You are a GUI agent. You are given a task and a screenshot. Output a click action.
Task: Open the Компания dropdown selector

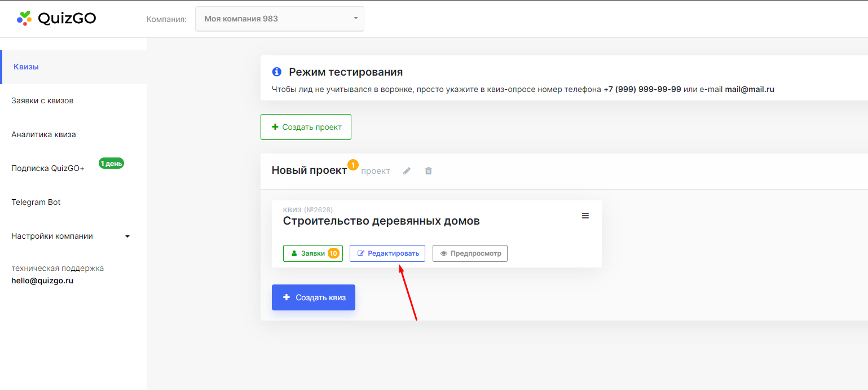coord(279,19)
